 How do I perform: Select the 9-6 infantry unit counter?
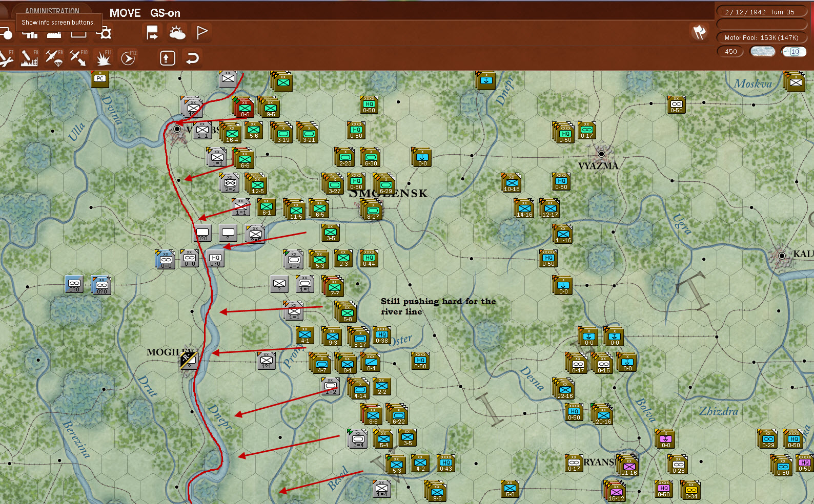coord(437,492)
